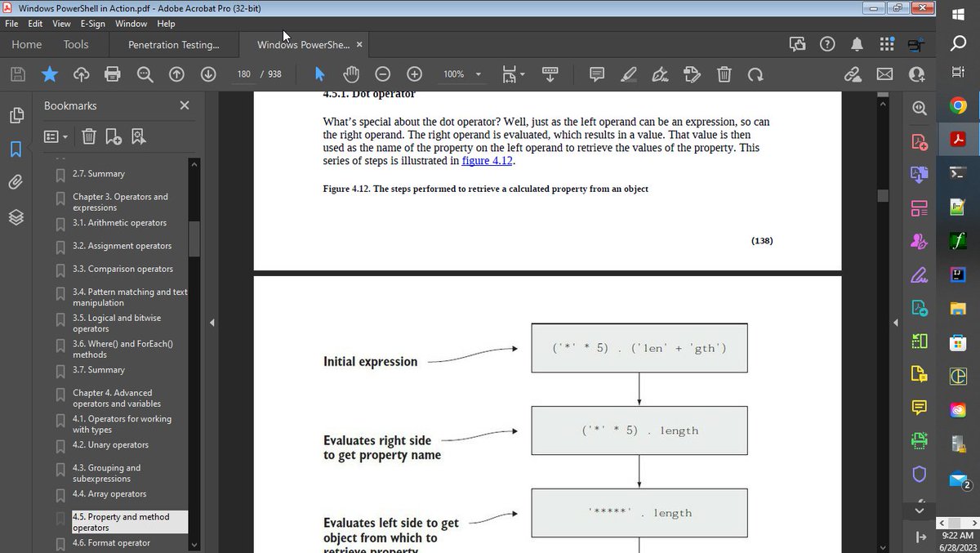Viewport: 980px width, 553px height.
Task: Delete selected bookmark with trash icon
Action: click(89, 136)
